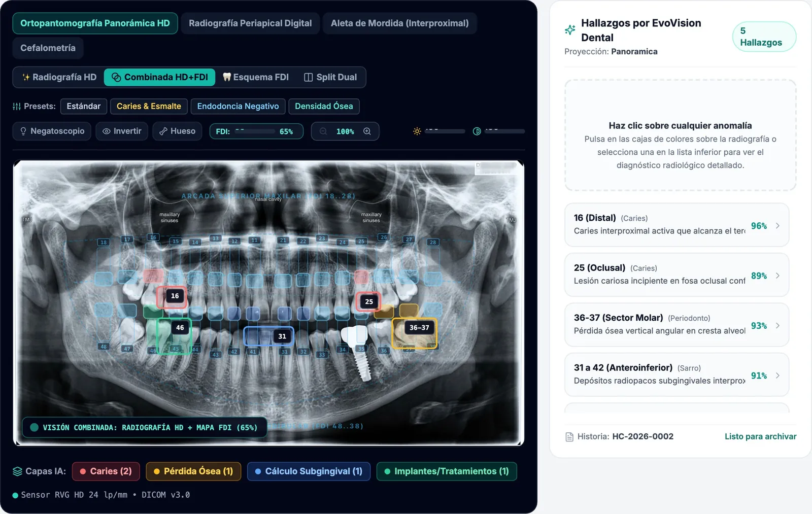Toggle Negatoscopio lightbox mode

coord(52,131)
